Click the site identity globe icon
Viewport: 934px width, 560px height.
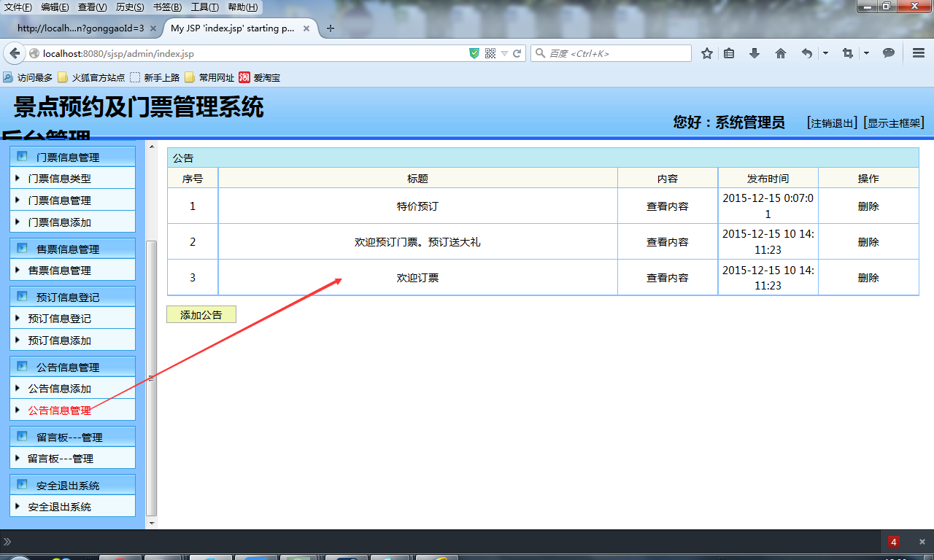(x=34, y=53)
